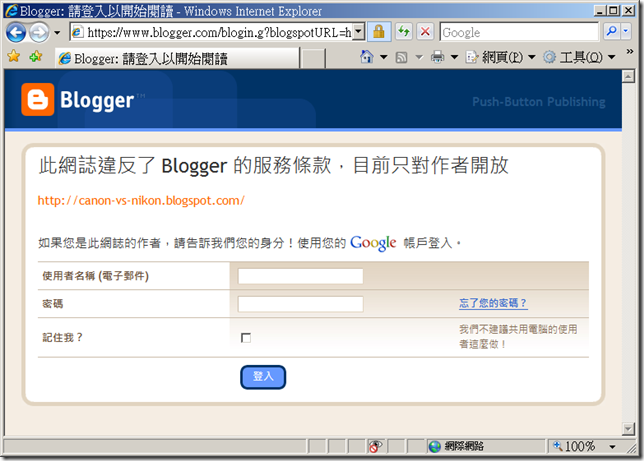
Task: Click the 登入 sign in button
Action: (263, 377)
